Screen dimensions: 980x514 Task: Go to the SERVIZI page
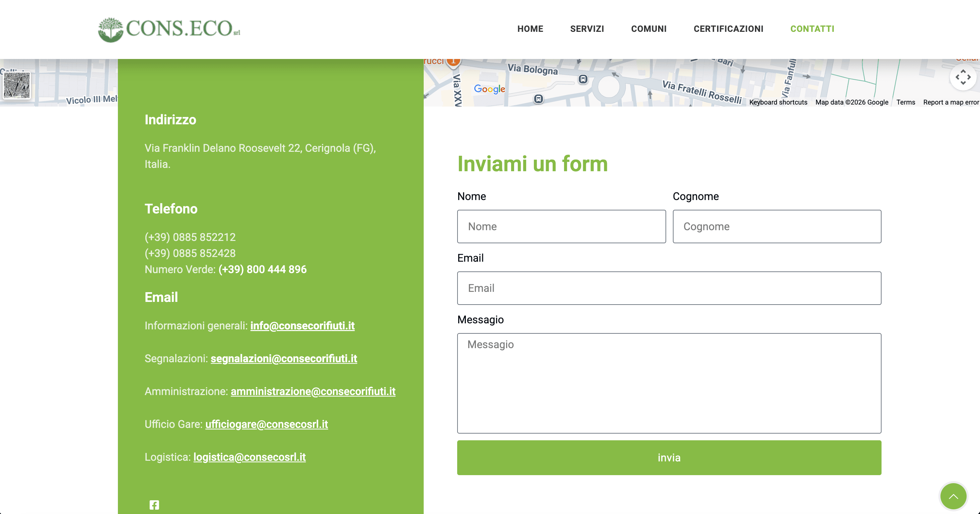pyautogui.click(x=587, y=29)
